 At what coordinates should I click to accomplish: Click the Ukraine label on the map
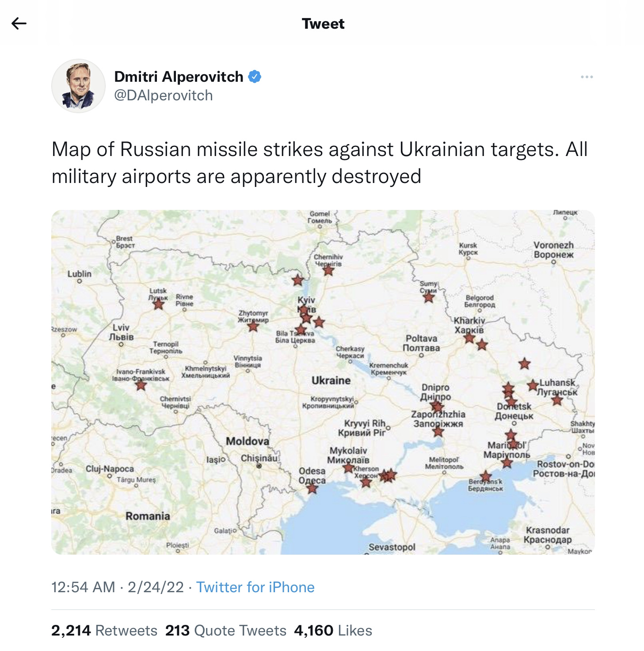tap(331, 381)
